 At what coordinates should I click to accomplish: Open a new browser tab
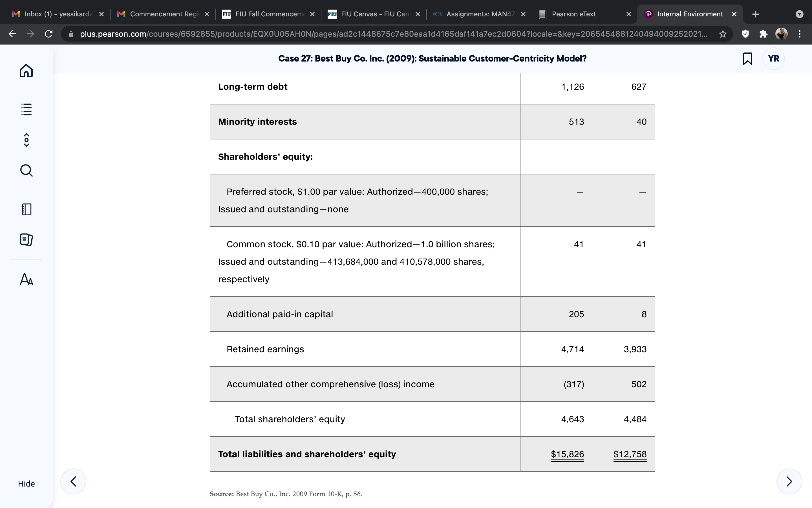(x=755, y=14)
